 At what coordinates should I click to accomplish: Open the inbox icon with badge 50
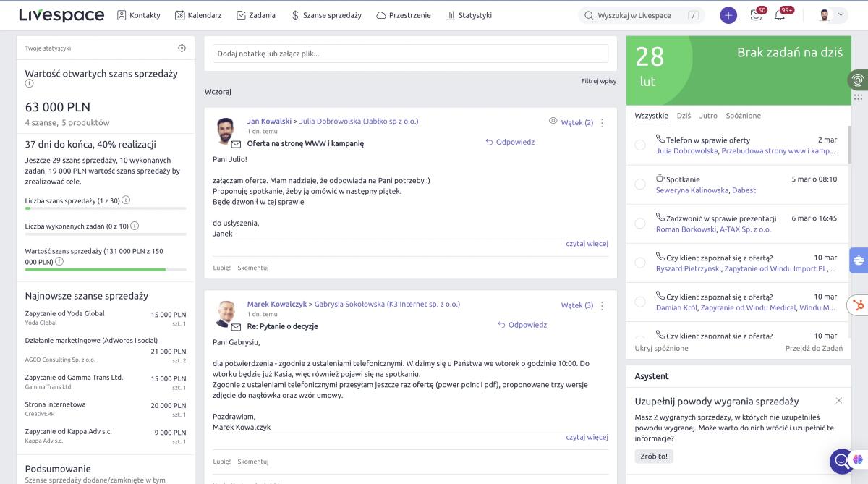point(757,15)
